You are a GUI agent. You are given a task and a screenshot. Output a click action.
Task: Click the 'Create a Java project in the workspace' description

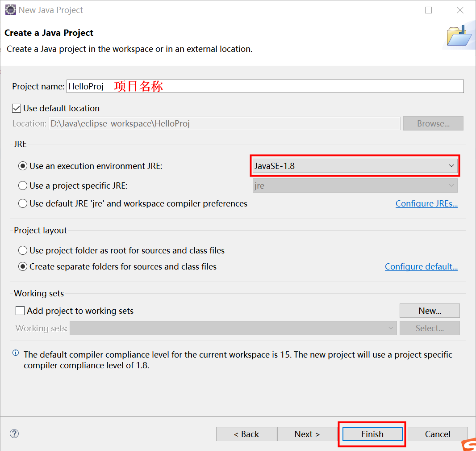coord(129,49)
